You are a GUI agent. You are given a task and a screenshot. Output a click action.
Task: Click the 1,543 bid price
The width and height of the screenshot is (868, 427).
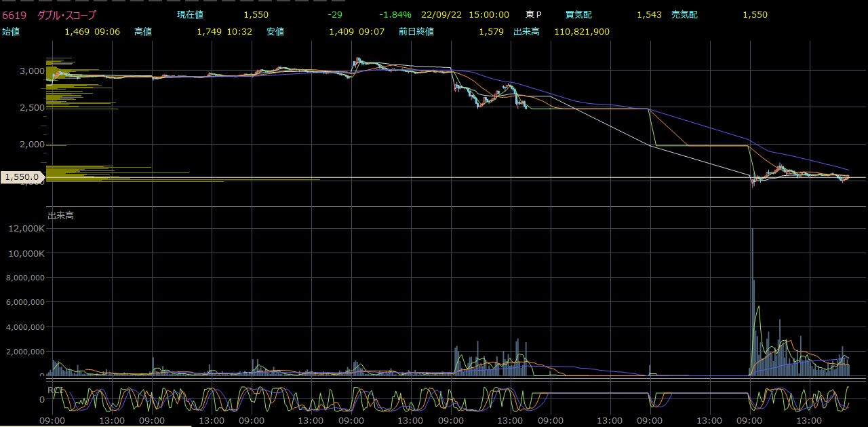[649, 15]
